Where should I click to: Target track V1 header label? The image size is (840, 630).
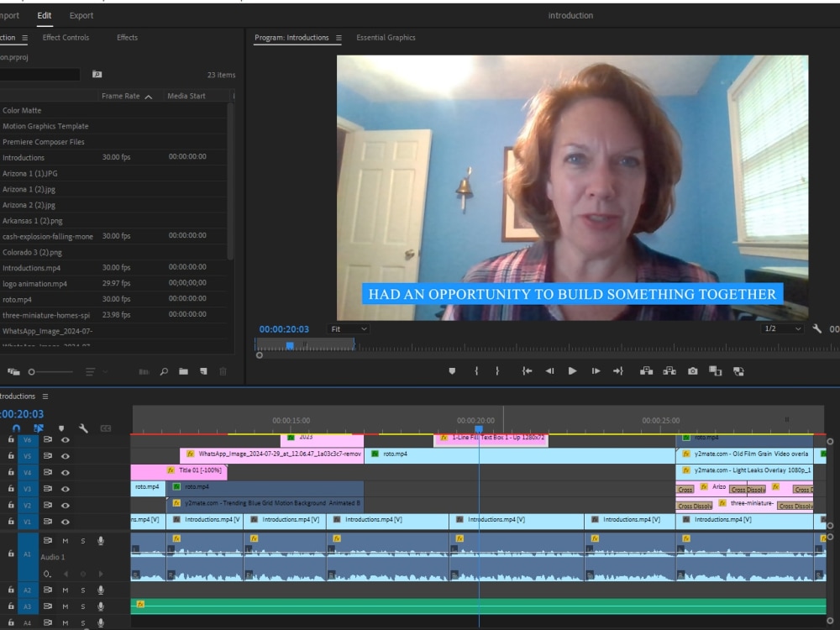coord(28,522)
